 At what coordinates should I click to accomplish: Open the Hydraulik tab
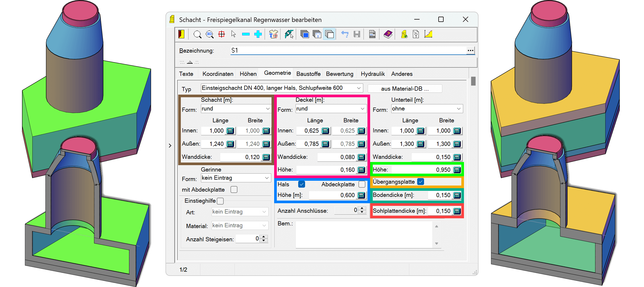click(372, 74)
